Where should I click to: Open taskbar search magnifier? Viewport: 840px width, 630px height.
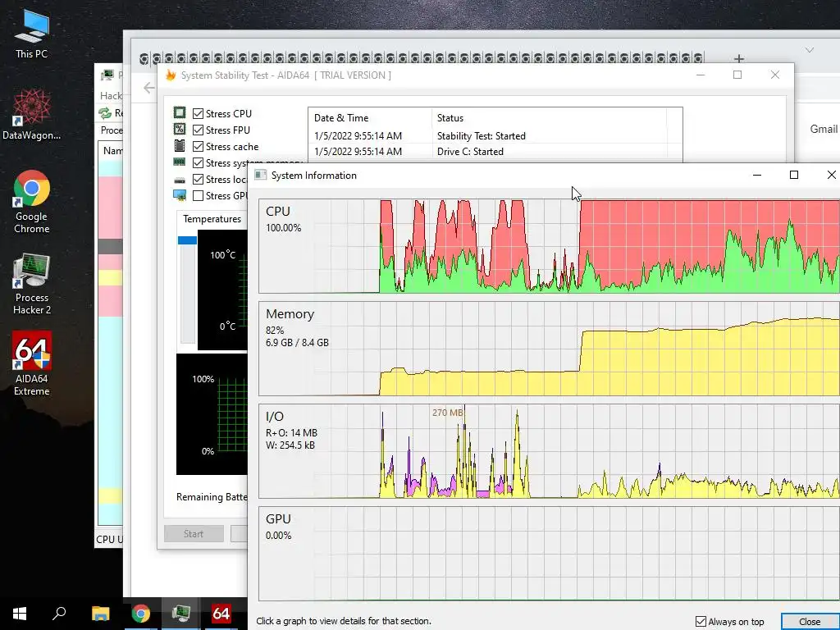pos(59,614)
